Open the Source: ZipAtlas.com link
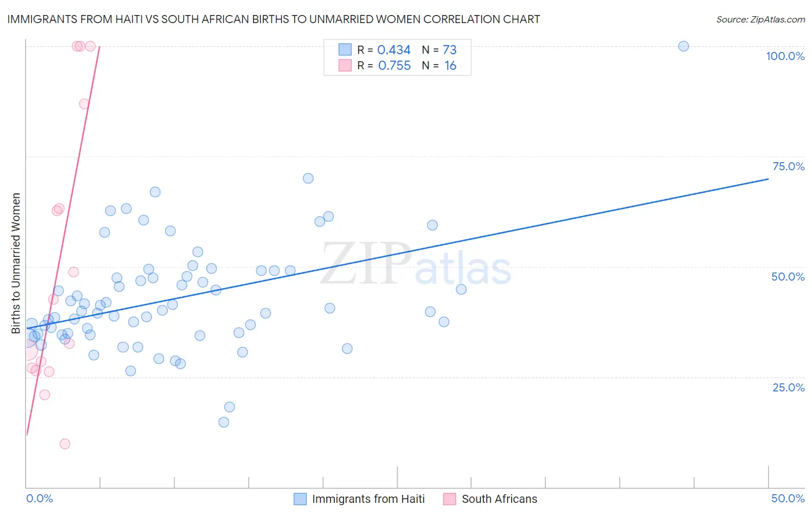 point(760,20)
